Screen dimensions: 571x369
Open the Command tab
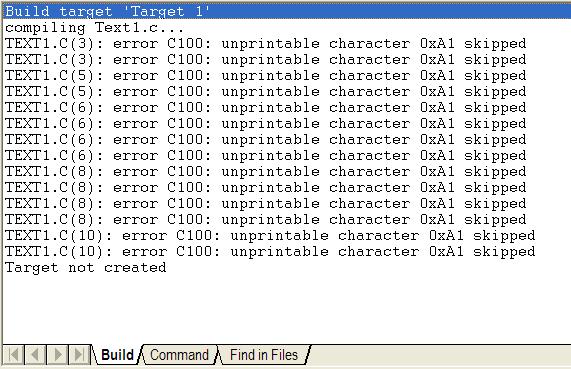179,355
